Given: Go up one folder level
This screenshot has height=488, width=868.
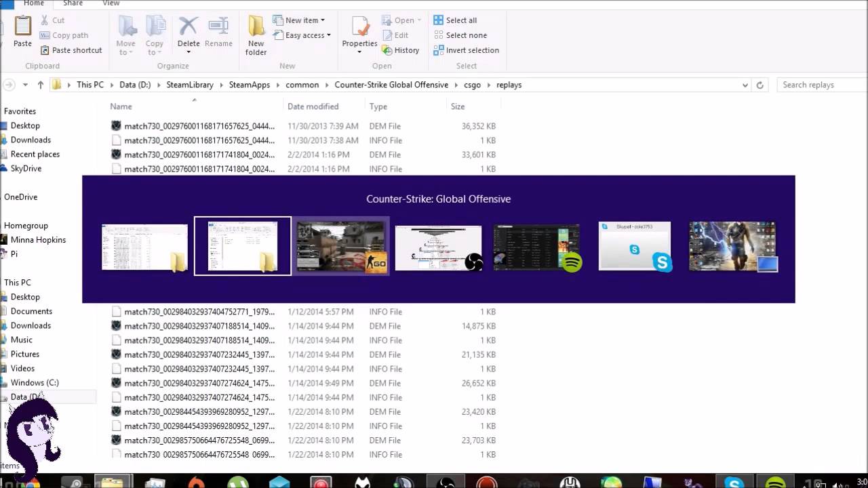Looking at the screenshot, I should (41, 85).
